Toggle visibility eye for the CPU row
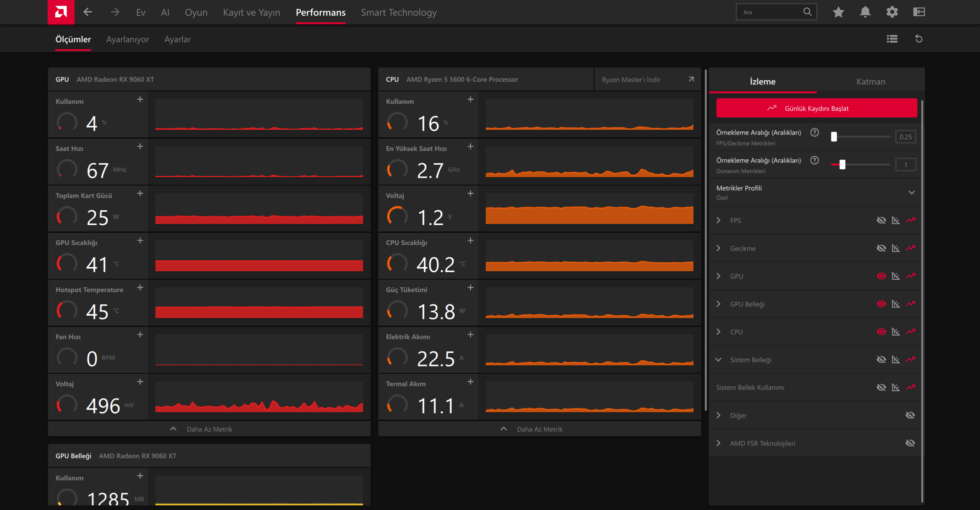Screen dimensions: 980x510 point(881,332)
